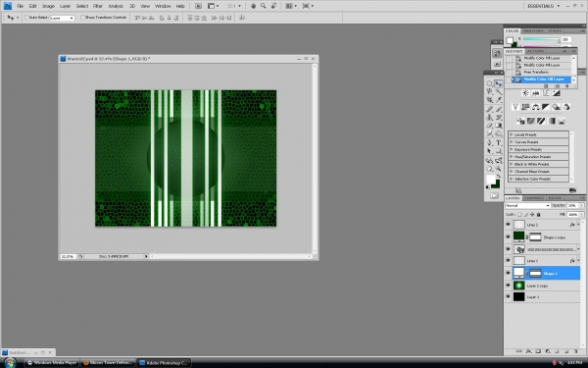Select the Zoom tool in the toolbox

499,169
